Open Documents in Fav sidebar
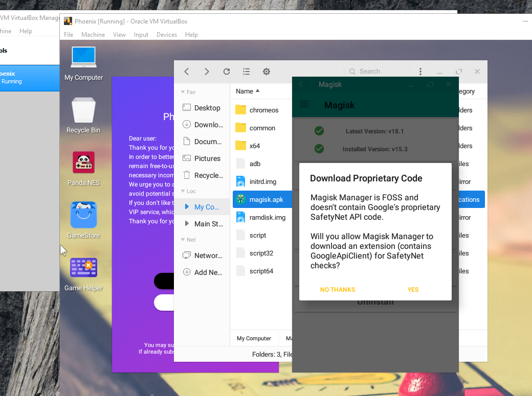Screen dimensions: 532x396 [202, 142]
